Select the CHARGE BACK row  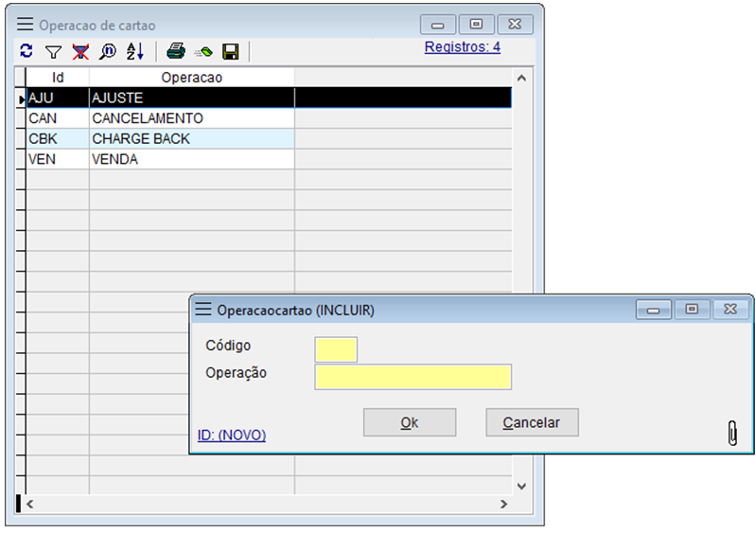tap(141, 138)
